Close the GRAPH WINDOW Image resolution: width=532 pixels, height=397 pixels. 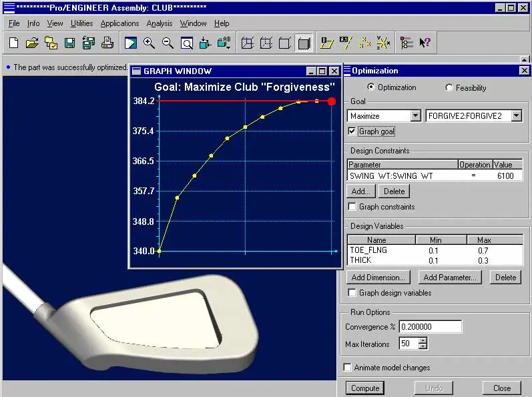pos(334,71)
